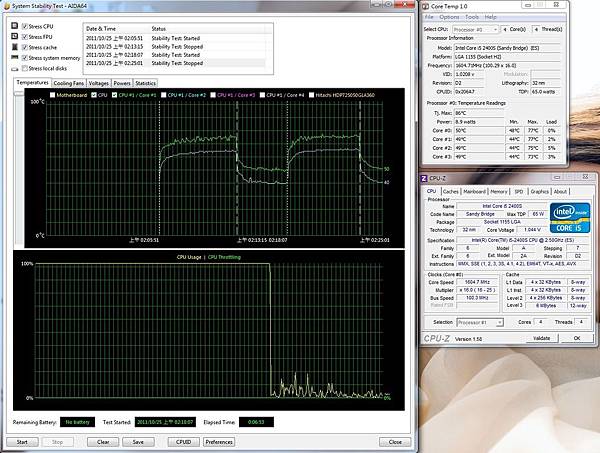Open the Help menu in Core Temp
This screenshot has width=600, height=453.
click(x=491, y=17)
